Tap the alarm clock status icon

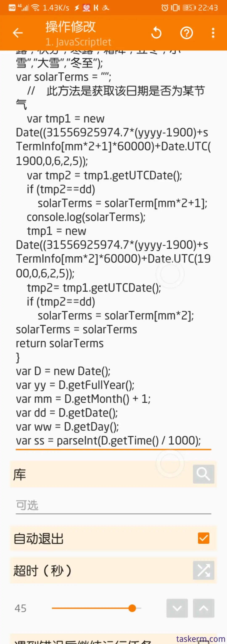pyautogui.click(x=165, y=8)
